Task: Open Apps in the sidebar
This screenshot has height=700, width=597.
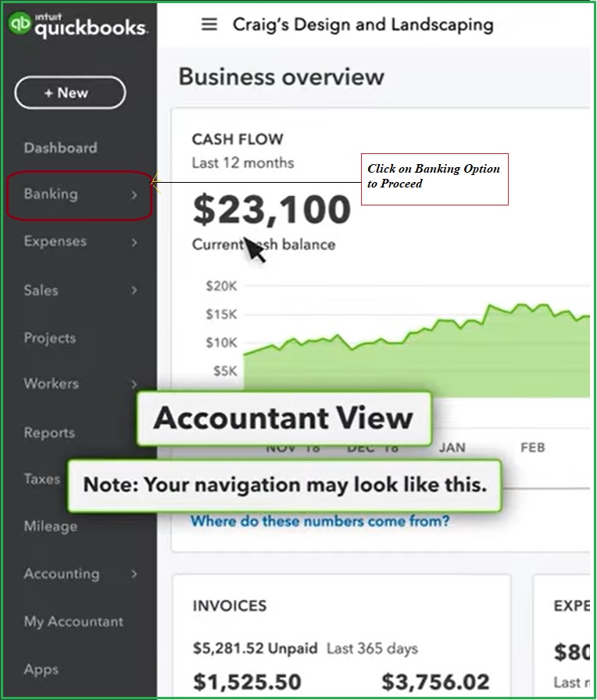Action: coord(41,670)
